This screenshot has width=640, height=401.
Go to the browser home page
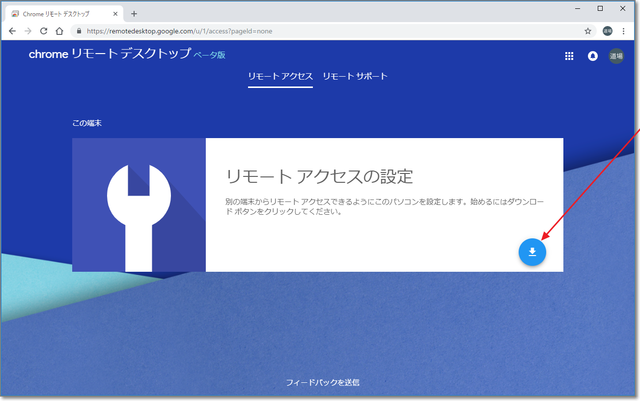60,31
